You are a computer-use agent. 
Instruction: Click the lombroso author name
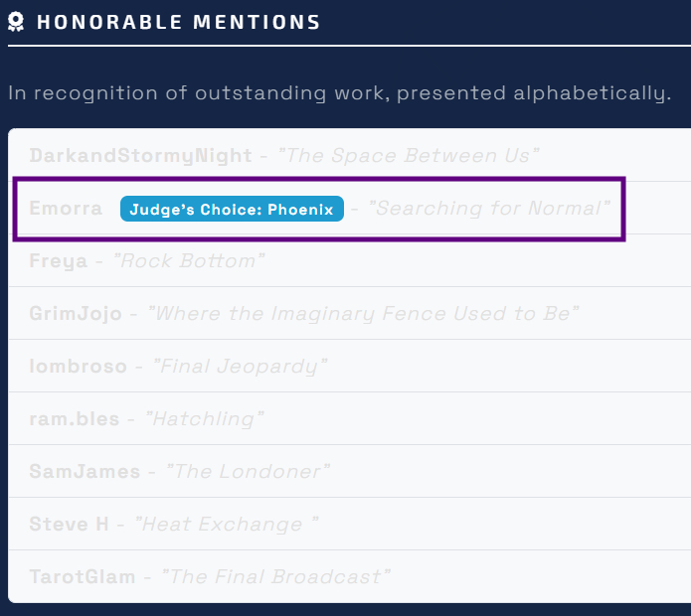click(79, 367)
